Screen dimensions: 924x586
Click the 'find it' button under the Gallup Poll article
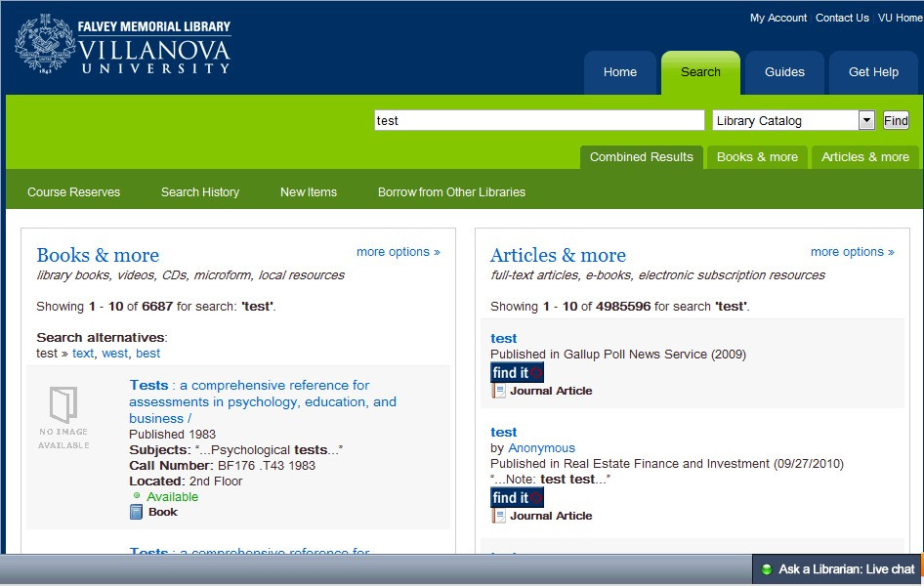tap(517, 372)
